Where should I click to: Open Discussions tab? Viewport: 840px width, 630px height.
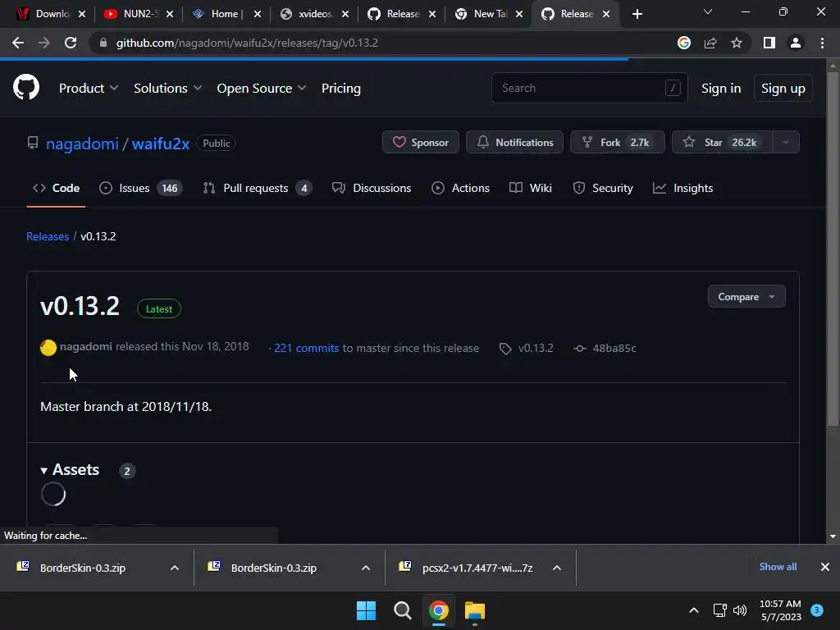click(x=372, y=188)
